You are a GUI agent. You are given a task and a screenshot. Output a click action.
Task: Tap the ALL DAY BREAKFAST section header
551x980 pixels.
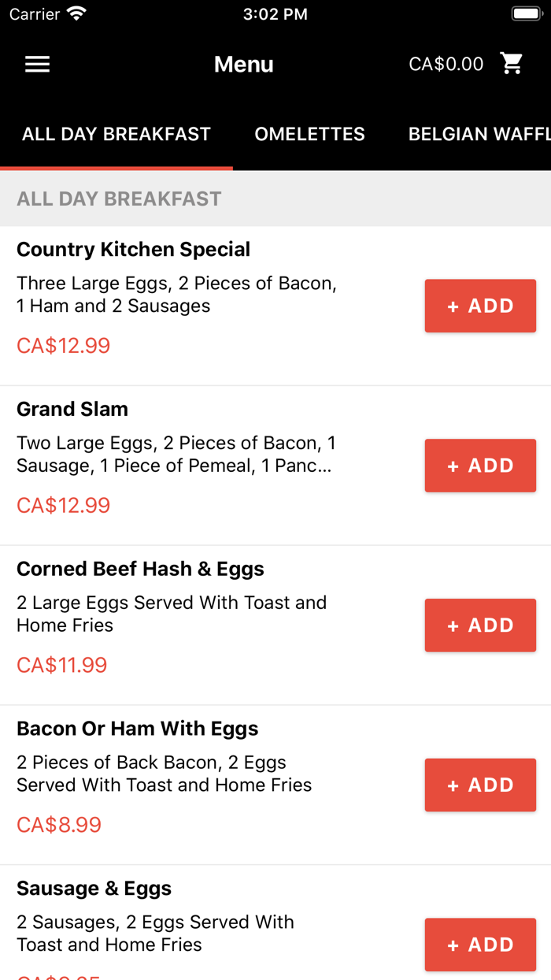pyautogui.click(x=118, y=199)
